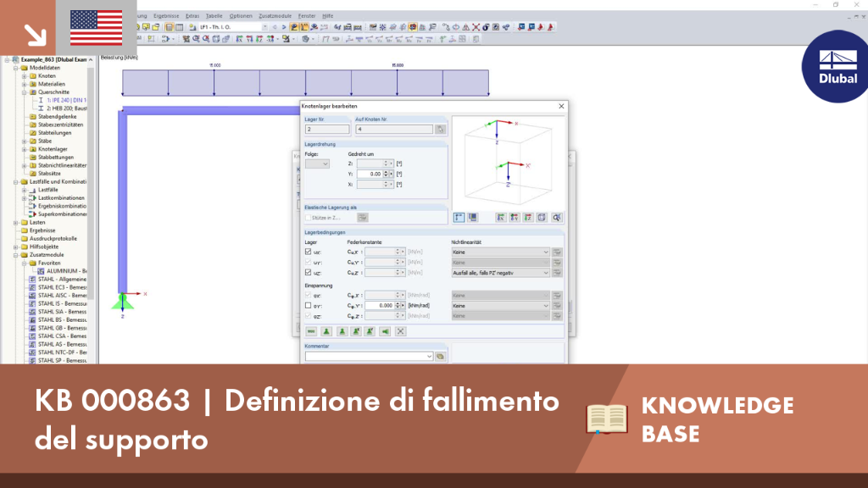This screenshot has width=868, height=488.
Task: Open the Zusatzmodule menu
Action: click(275, 16)
